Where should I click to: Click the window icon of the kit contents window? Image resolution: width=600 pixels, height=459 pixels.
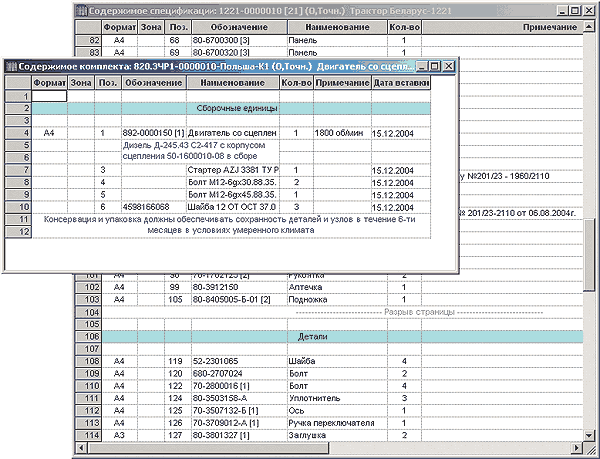[11, 67]
